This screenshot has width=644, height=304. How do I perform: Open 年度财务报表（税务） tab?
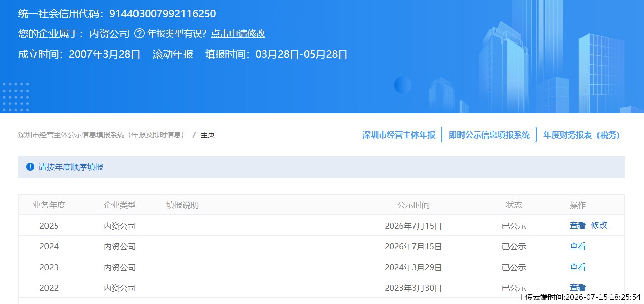(581, 135)
